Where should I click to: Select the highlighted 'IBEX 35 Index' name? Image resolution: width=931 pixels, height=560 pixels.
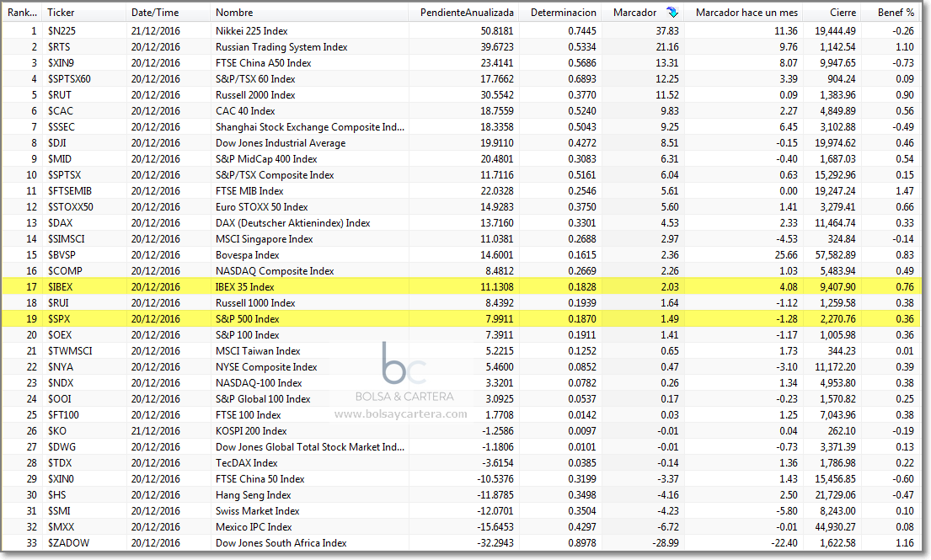244,287
